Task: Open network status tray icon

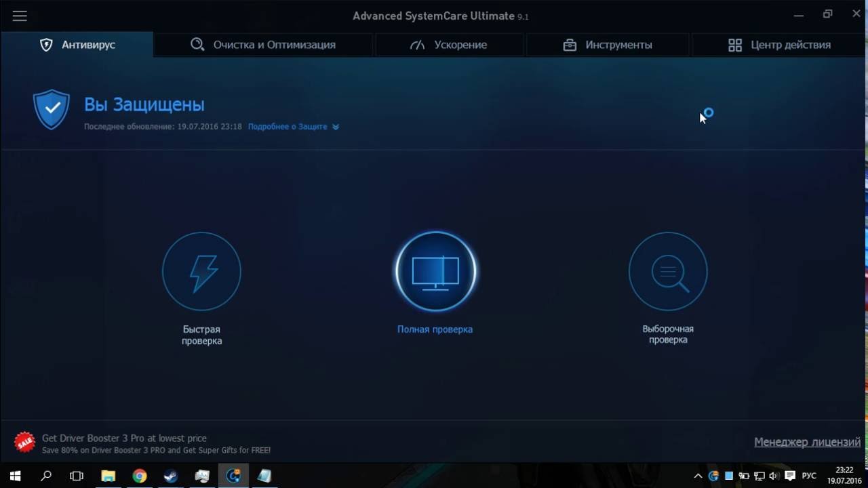Action: 759,476
